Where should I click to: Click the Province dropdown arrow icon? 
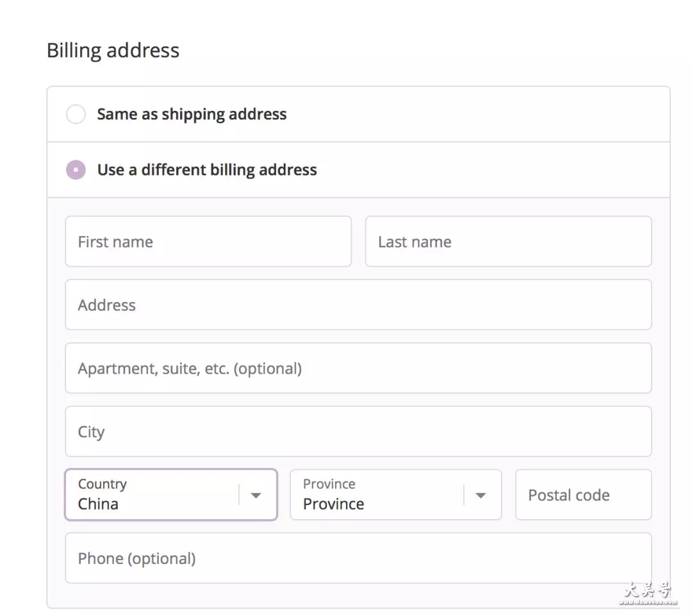[481, 495]
